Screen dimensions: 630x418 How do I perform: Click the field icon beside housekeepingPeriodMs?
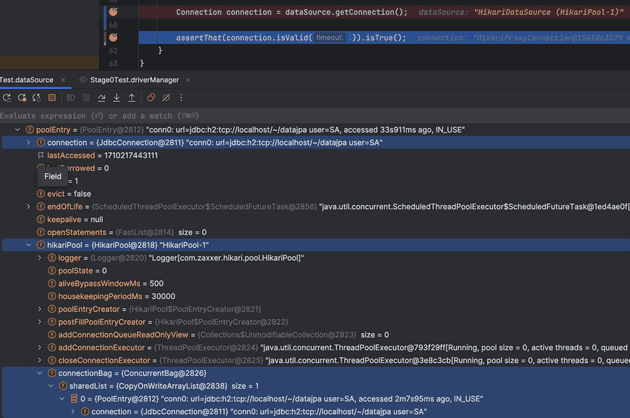[52, 296]
